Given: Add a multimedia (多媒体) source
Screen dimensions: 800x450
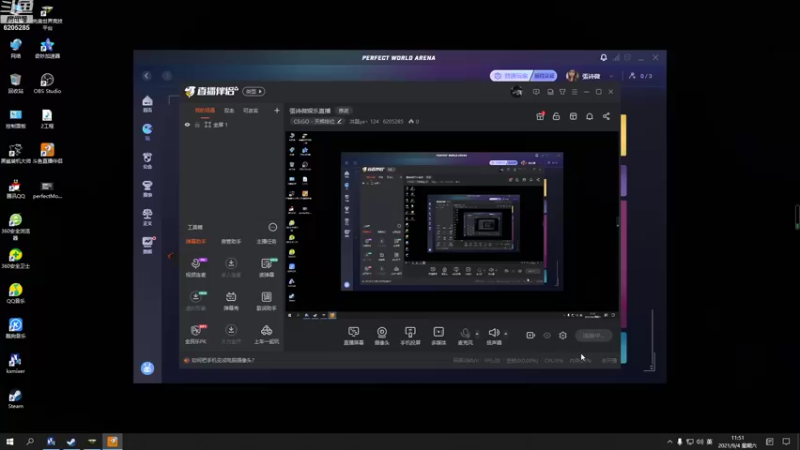Looking at the screenshot, I should click(439, 336).
